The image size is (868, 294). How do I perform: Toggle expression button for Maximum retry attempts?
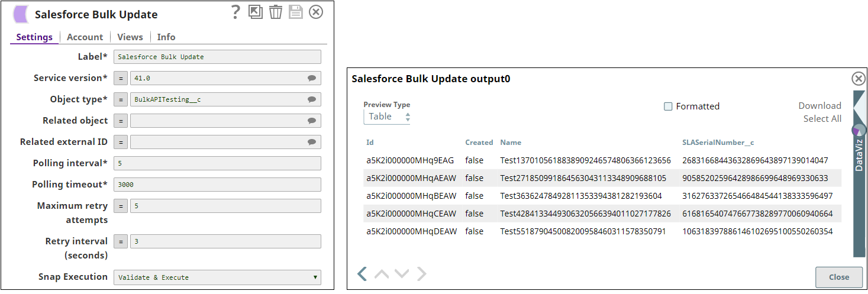[x=120, y=206]
